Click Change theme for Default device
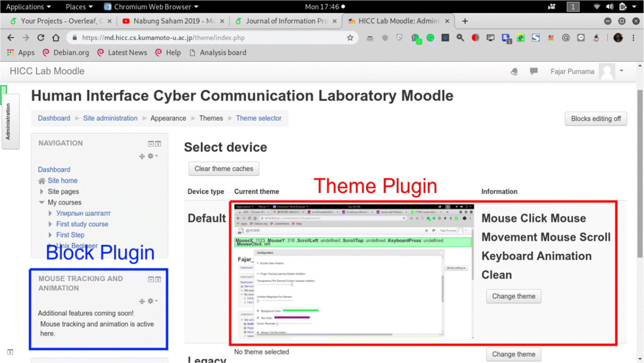644x363 pixels. coord(513,296)
